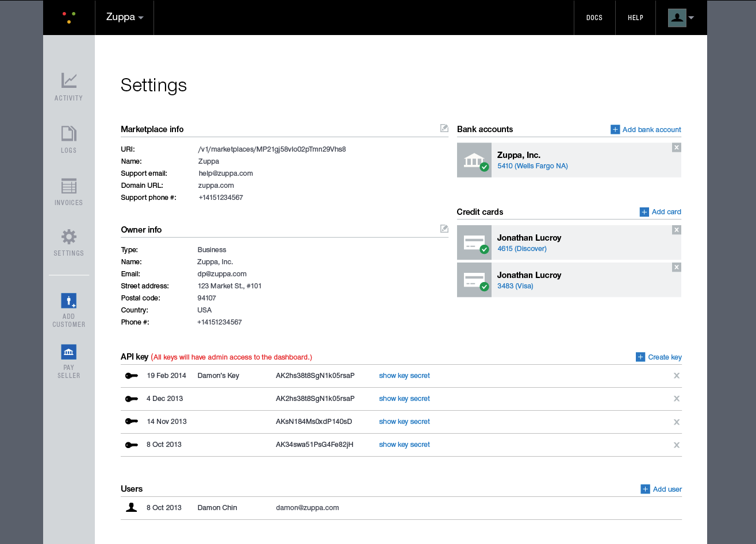
Task: Click the 123 Market St., #101 address
Action: tap(229, 286)
